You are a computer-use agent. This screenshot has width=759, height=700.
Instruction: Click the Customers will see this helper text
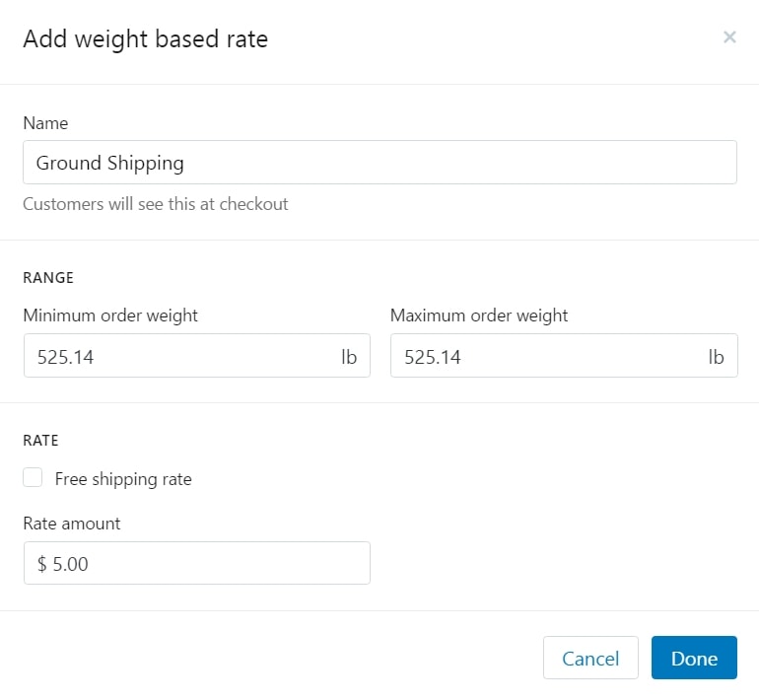[x=156, y=204]
